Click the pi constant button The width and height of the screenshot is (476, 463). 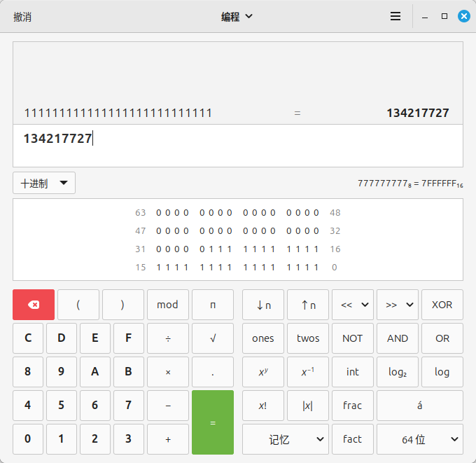(x=213, y=305)
